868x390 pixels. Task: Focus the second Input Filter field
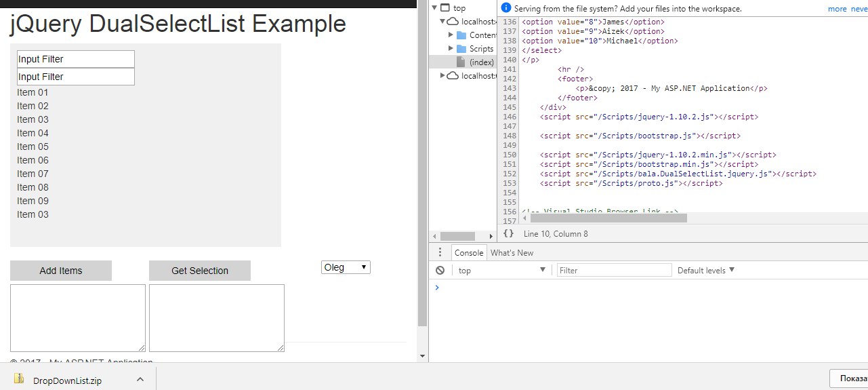[76, 77]
